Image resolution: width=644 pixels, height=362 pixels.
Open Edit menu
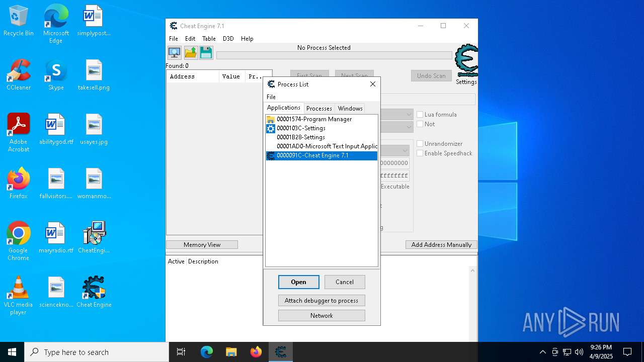tap(190, 39)
